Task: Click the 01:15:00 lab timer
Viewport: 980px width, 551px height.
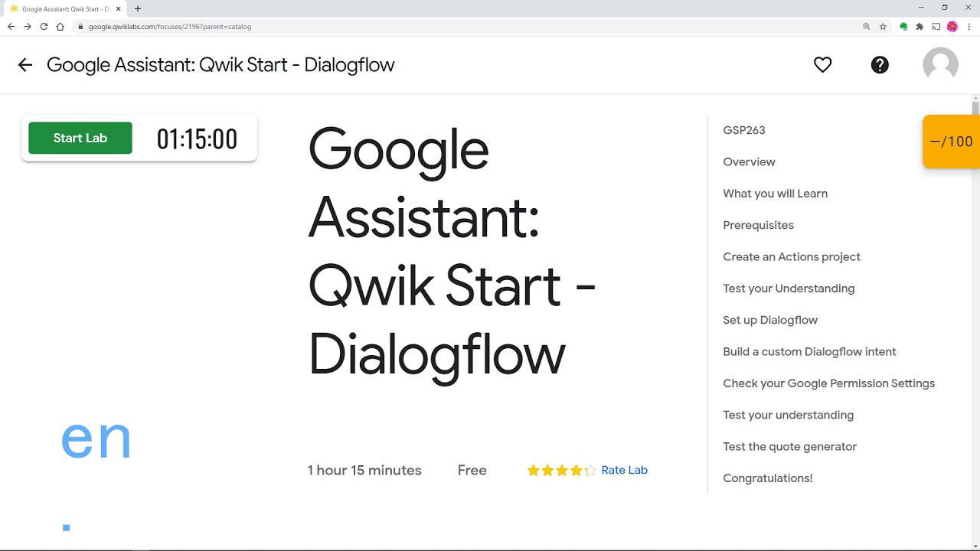Action: (197, 139)
